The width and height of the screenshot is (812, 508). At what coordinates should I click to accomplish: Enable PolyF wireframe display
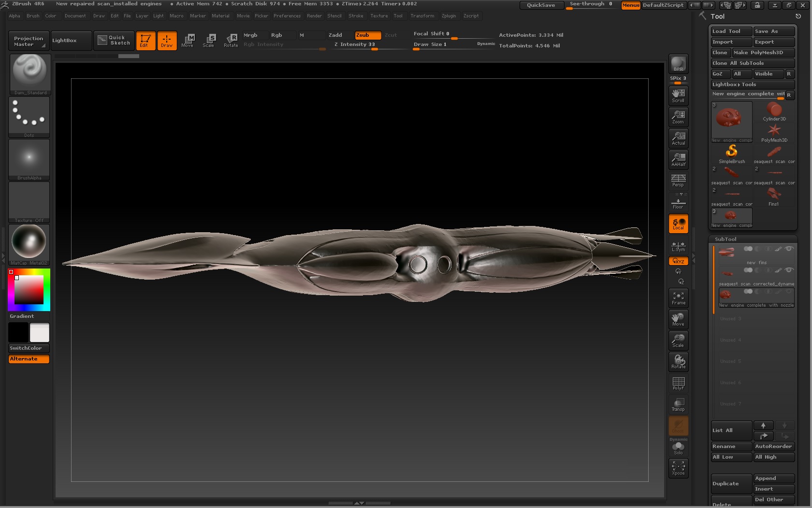coord(678,383)
